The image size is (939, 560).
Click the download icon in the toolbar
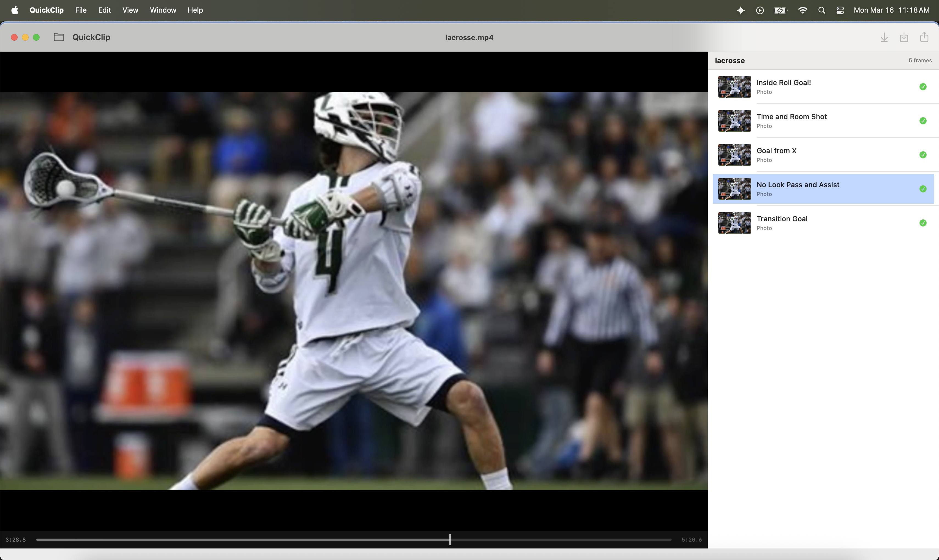pyautogui.click(x=884, y=37)
